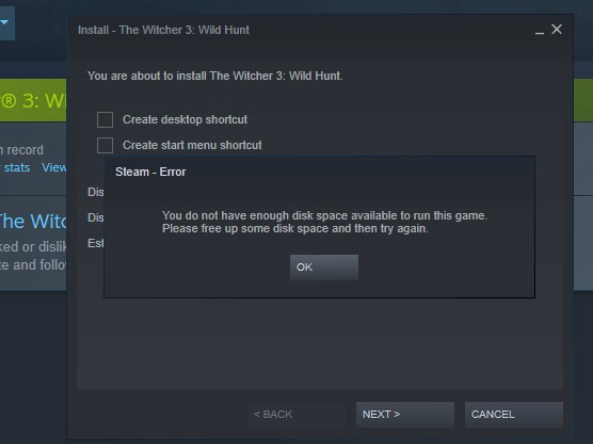Click the Create start menu shortcut label

click(192, 145)
